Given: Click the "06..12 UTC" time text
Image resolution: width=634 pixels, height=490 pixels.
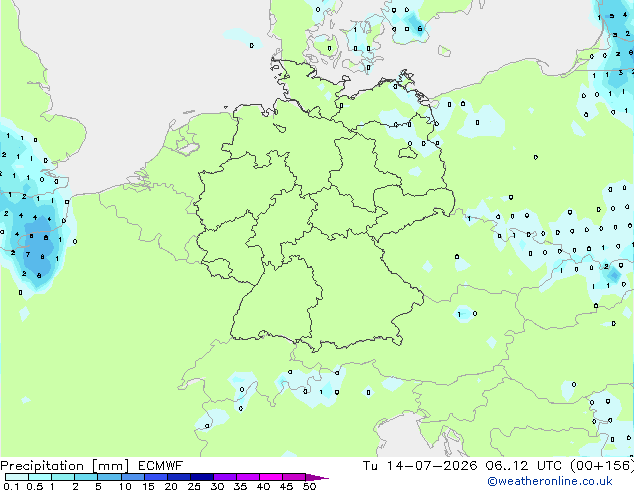Looking at the screenshot, I should (x=523, y=466).
